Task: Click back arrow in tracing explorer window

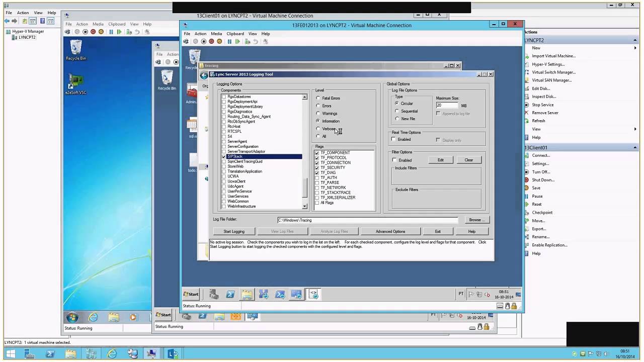Action: pyautogui.click(x=204, y=75)
